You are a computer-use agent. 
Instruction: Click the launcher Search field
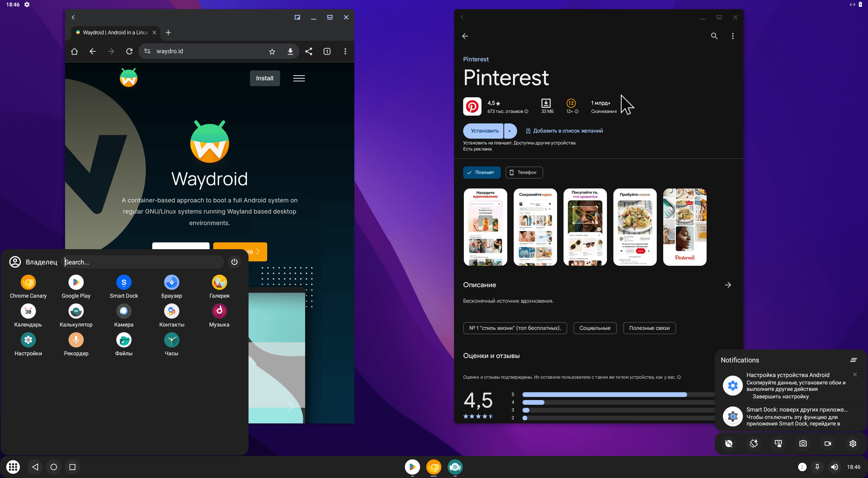coord(142,262)
